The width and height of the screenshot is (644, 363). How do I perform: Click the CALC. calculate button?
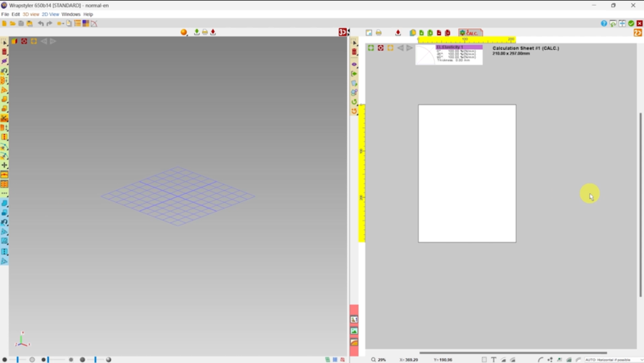pos(470,33)
